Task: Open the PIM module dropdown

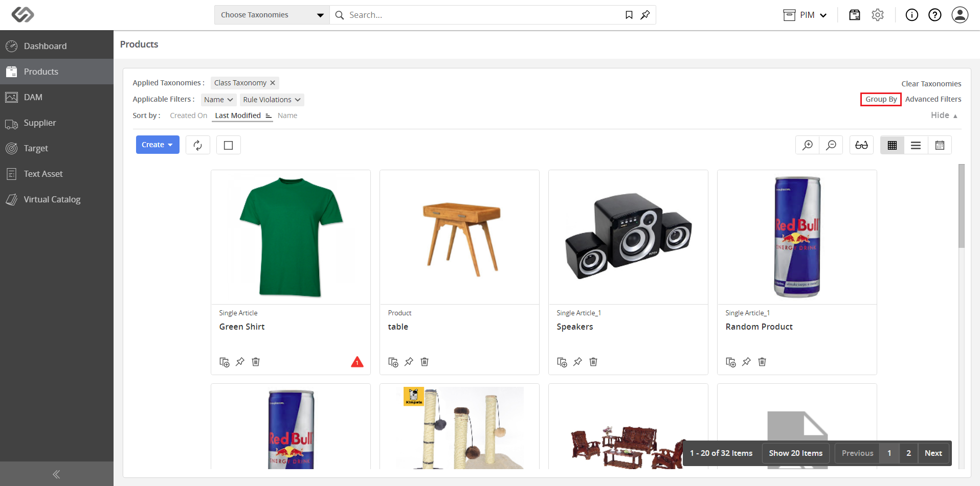Action: pyautogui.click(x=806, y=15)
